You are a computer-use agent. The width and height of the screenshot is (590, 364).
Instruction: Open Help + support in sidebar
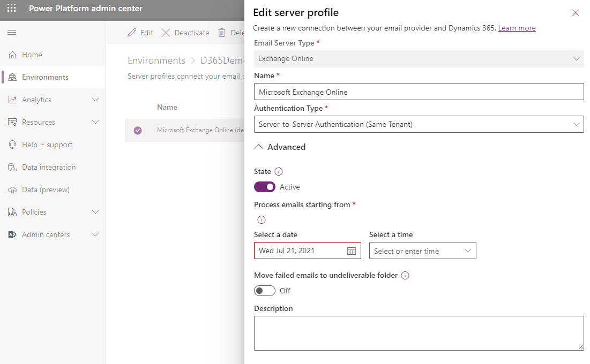53,145
